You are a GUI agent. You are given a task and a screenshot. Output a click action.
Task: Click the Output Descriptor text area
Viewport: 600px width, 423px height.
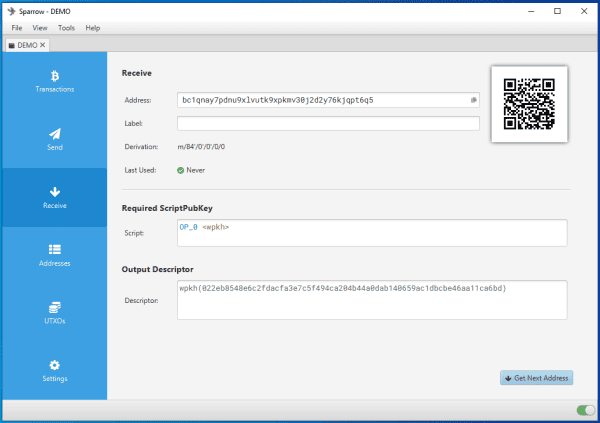tap(370, 300)
